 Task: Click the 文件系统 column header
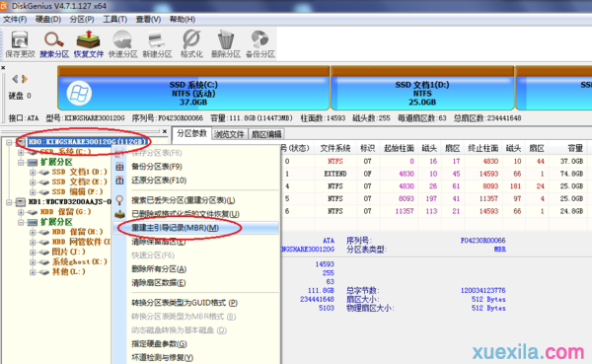pyautogui.click(x=335, y=148)
